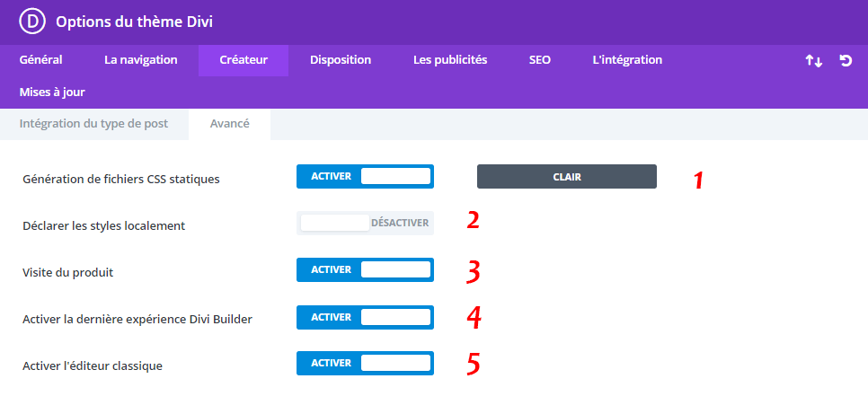This screenshot has height=405, width=868.
Task: Toggle Déclarer les styles localement switch
Action: (365, 223)
